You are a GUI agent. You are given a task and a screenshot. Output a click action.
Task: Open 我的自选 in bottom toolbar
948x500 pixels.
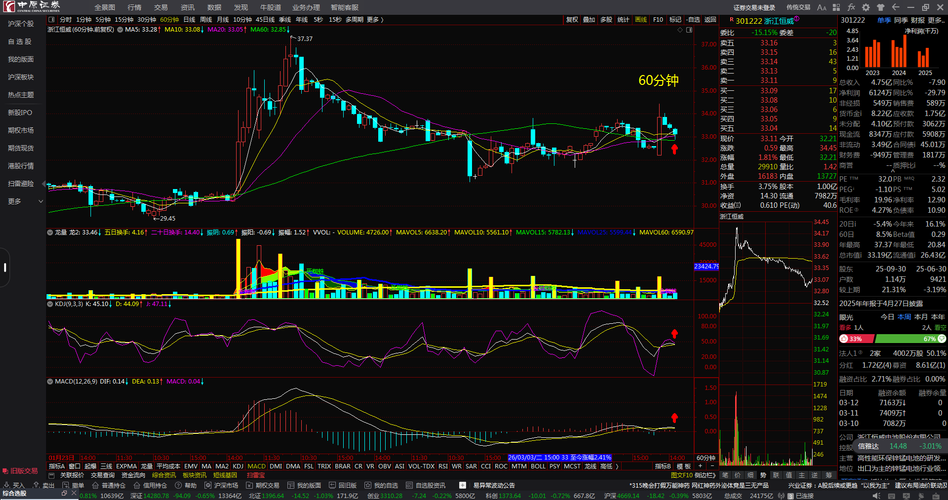pos(380,485)
